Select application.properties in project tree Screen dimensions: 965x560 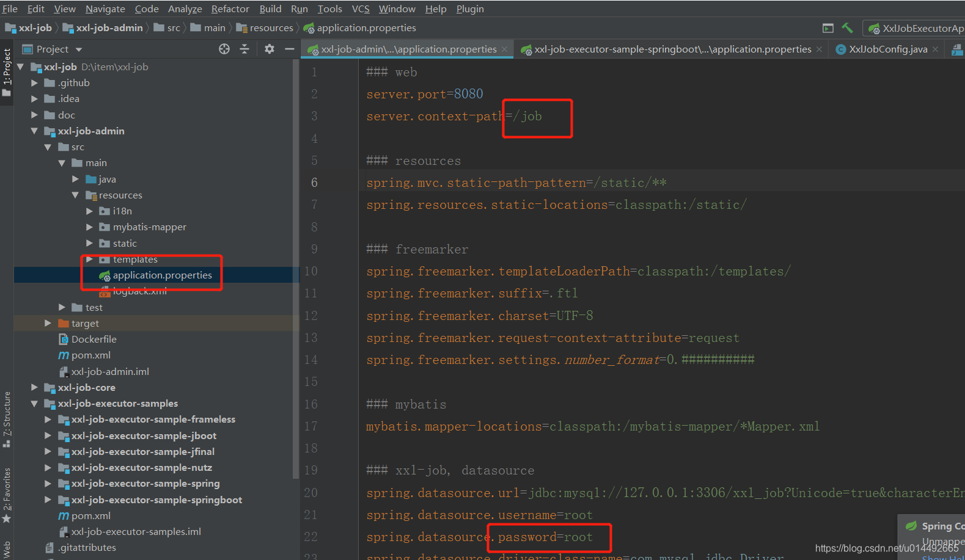point(162,275)
